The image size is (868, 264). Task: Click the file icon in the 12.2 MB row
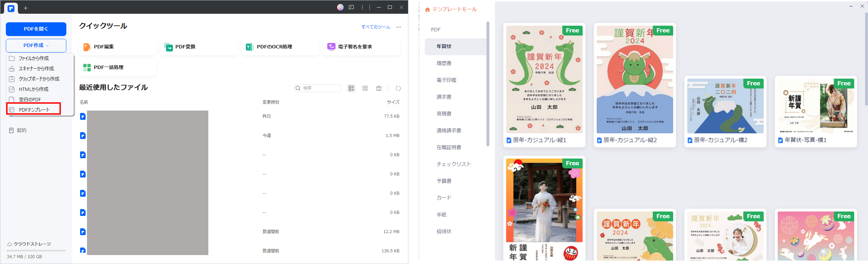coord(83,232)
